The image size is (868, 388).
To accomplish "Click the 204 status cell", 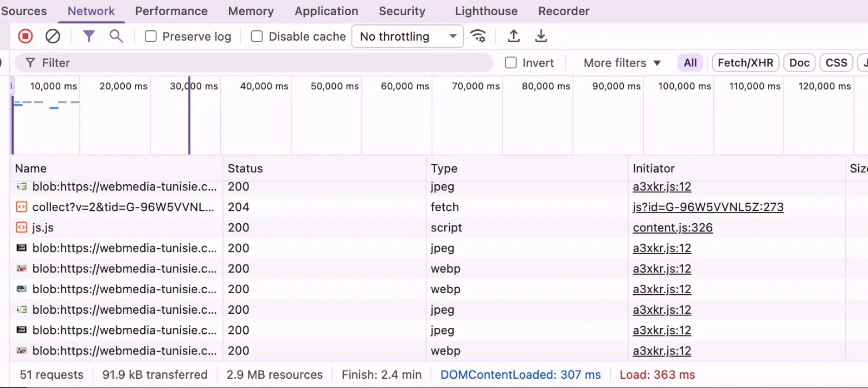I will tap(239, 207).
